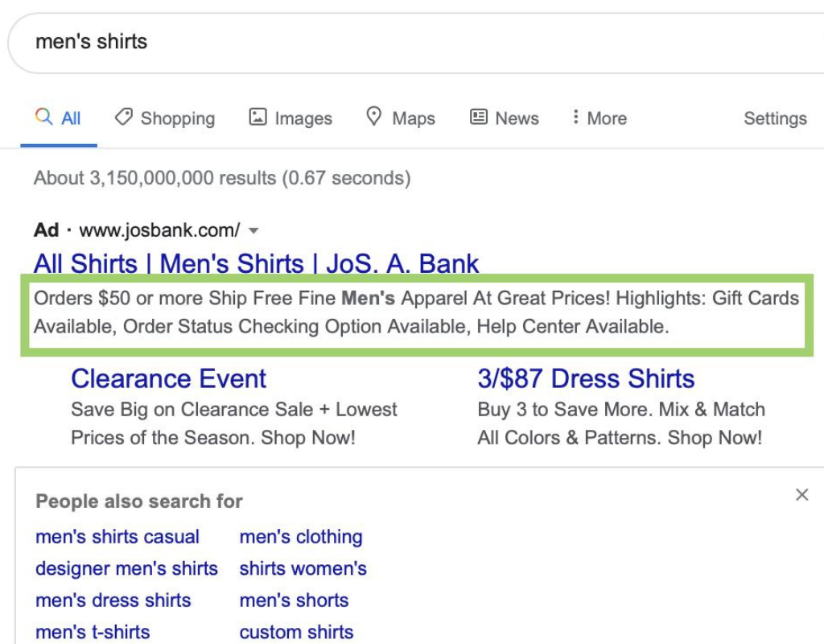This screenshot has height=644, width=824.
Task: Search for men's shorts
Action: click(x=295, y=601)
